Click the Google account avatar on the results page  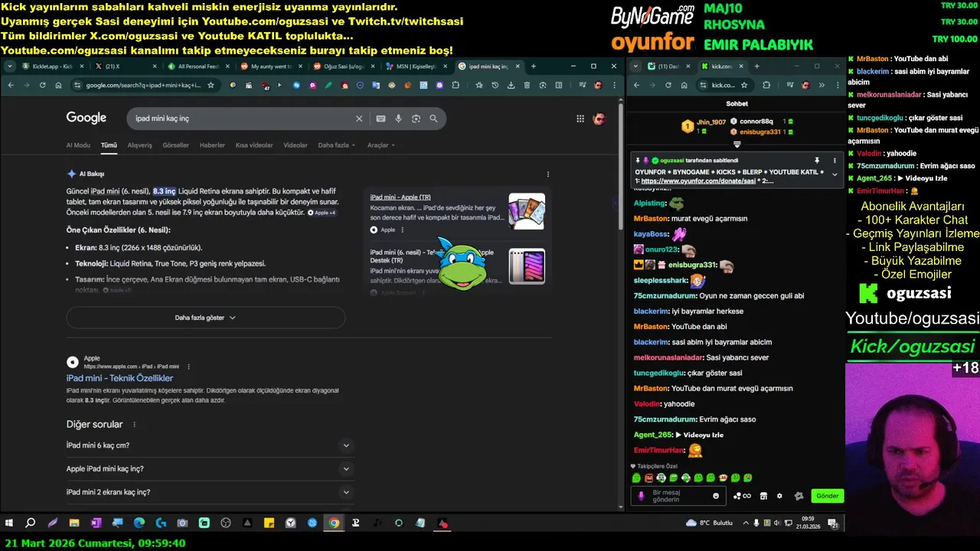pos(599,119)
